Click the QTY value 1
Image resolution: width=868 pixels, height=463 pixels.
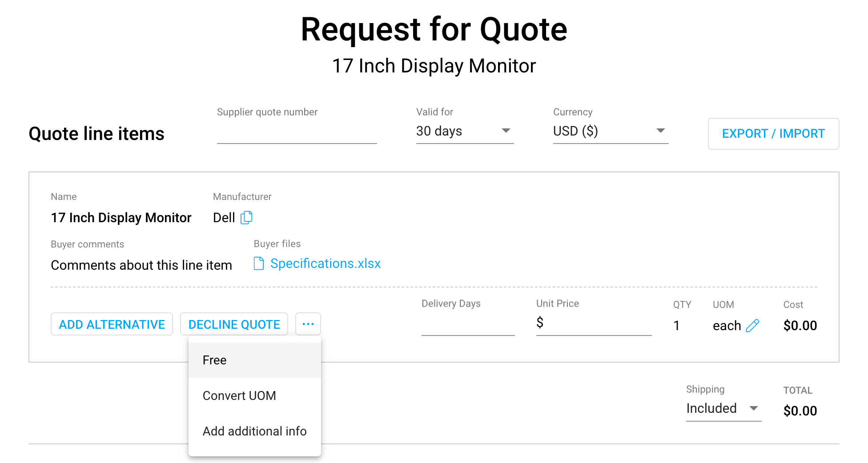676,326
